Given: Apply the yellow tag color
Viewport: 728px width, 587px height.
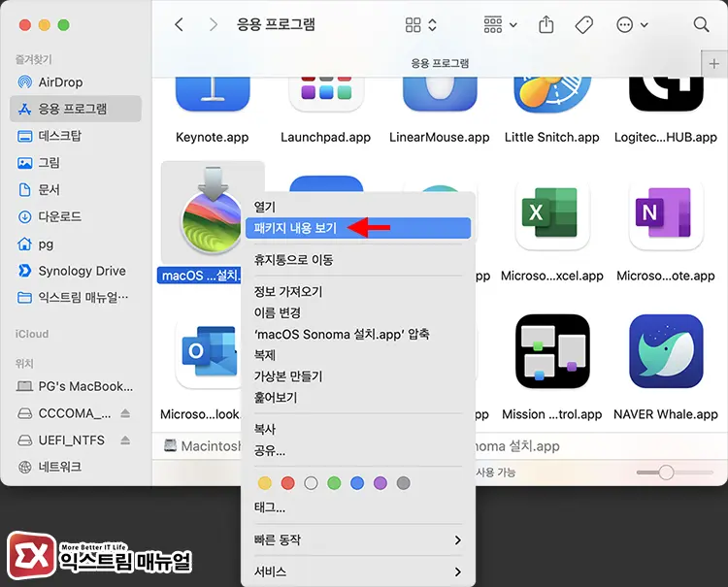Looking at the screenshot, I should pyautogui.click(x=265, y=483).
